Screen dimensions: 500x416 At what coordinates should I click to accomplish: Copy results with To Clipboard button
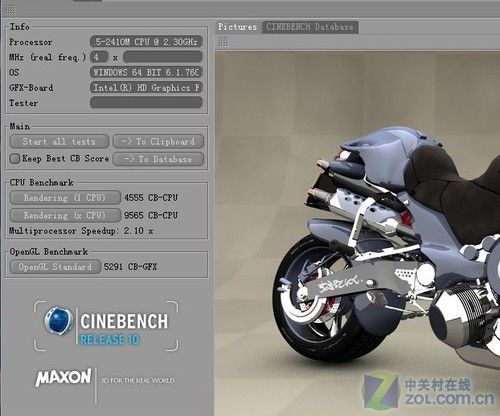[x=158, y=142]
